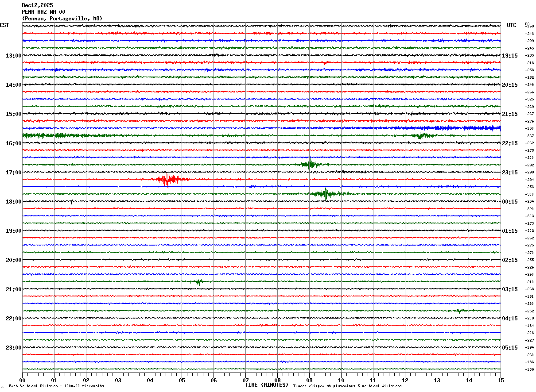Click the 13:00 CST time label

(x=13, y=56)
